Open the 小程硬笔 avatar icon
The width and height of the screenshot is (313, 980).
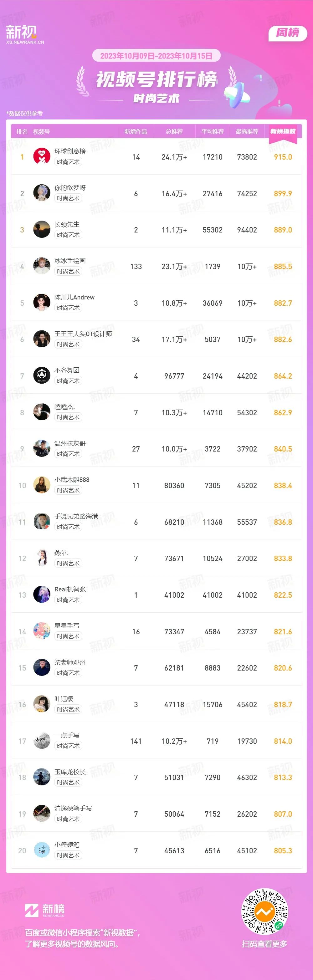[x=42, y=851]
